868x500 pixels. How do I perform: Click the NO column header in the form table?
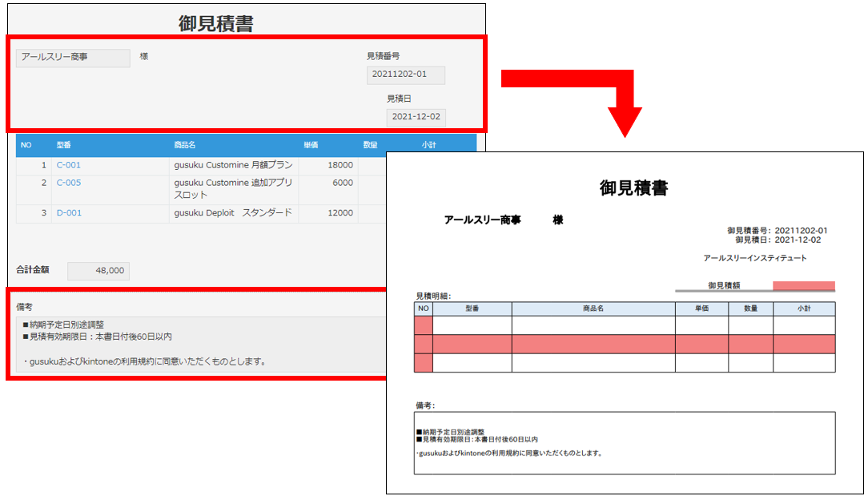pos(26,145)
